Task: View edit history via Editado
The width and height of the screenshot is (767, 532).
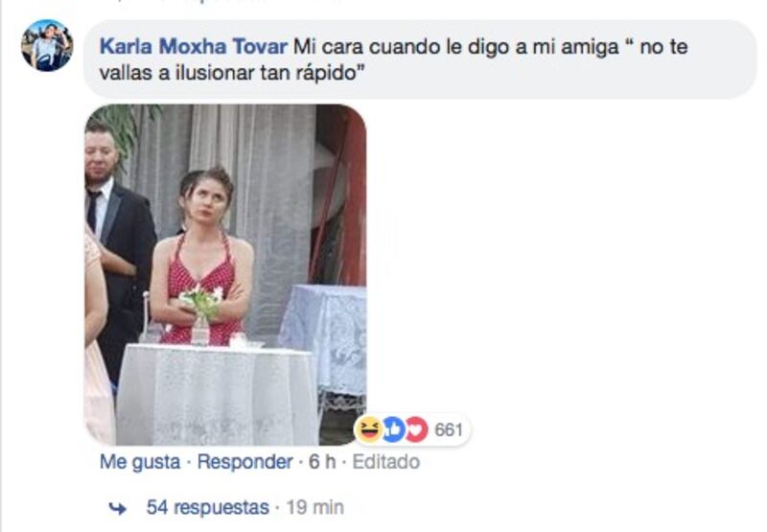Action: (x=386, y=462)
